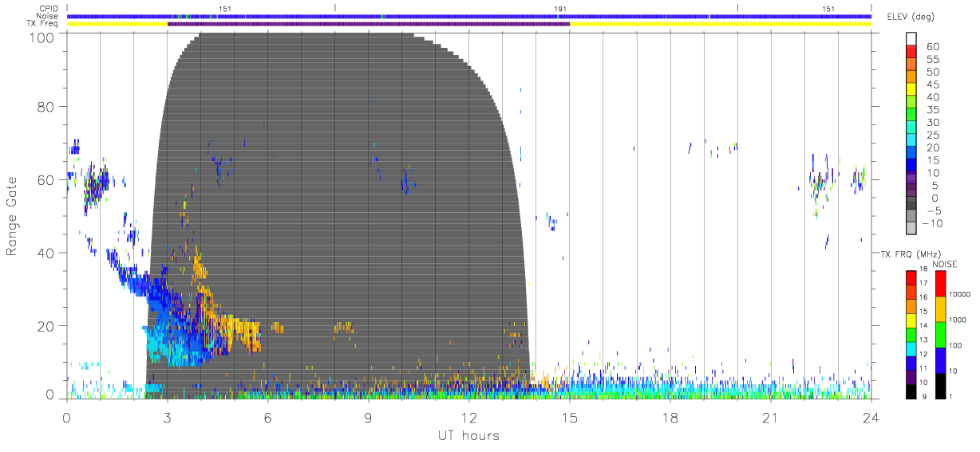Click the '100' tick label on Range Gate axis

(43, 37)
